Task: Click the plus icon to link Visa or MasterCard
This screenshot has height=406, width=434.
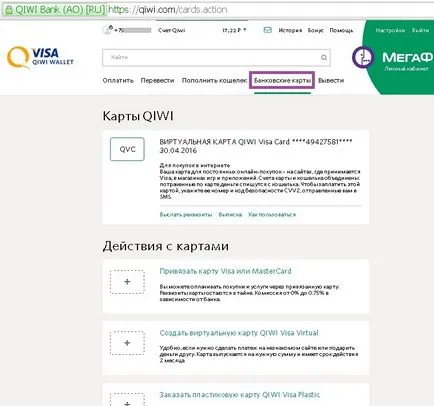Action: pos(127,282)
